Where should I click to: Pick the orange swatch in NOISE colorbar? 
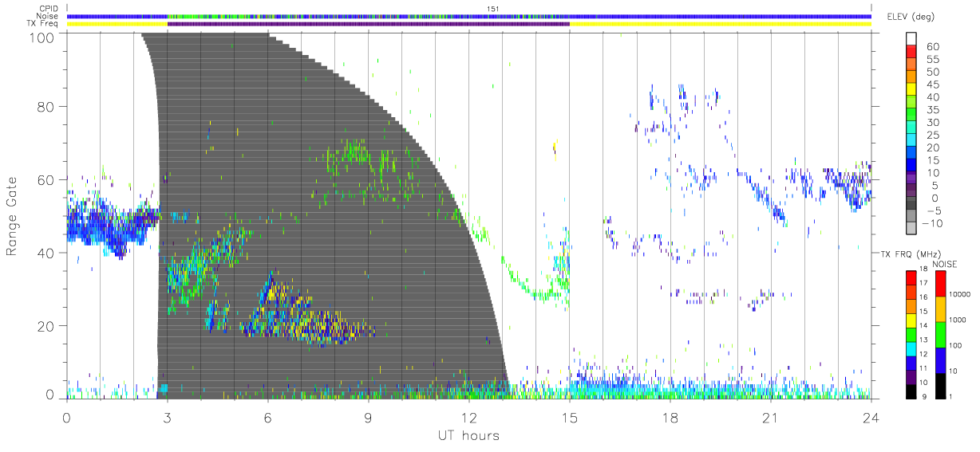[x=939, y=309]
